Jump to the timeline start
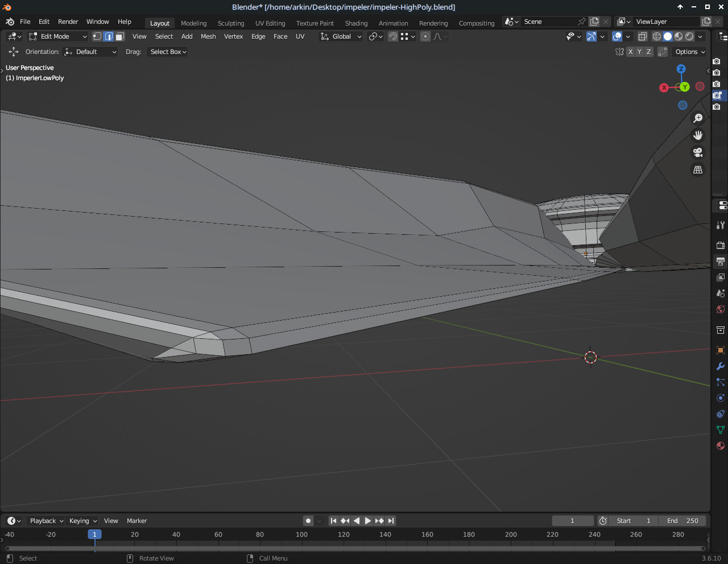 point(334,521)
